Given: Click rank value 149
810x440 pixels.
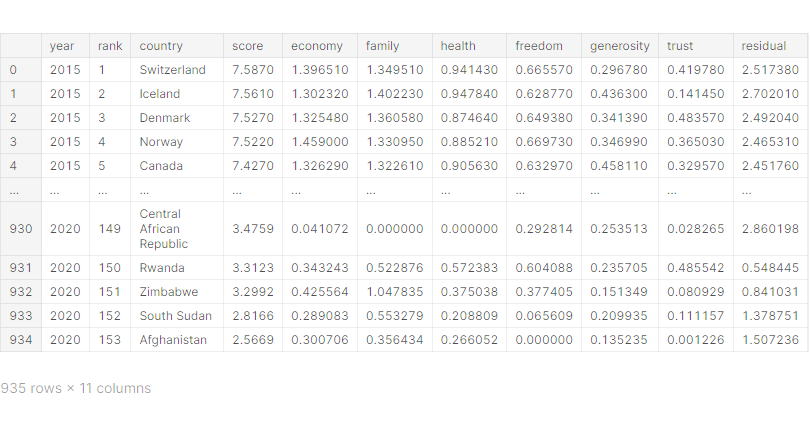Looking at the screenshot, I should [110, 229].
